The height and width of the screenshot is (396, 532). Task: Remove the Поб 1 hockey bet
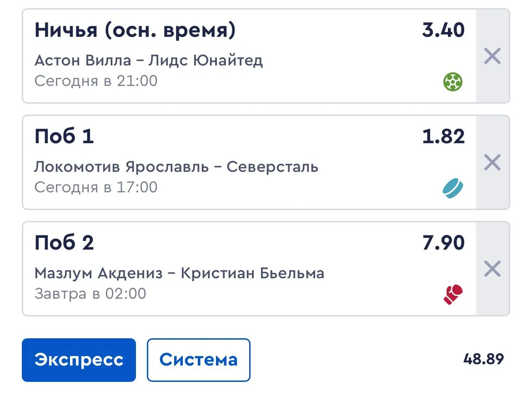point(492,162)
